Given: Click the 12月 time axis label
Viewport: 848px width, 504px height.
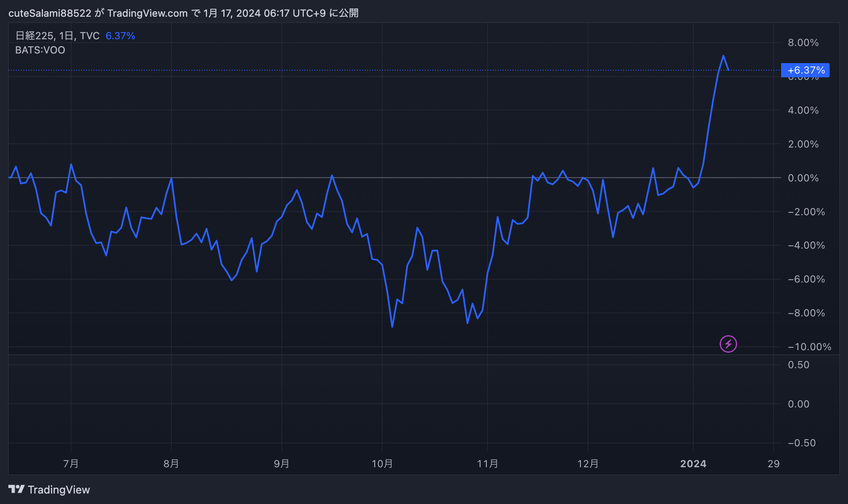Looking at the screenshot, I should tap(588, 463).
